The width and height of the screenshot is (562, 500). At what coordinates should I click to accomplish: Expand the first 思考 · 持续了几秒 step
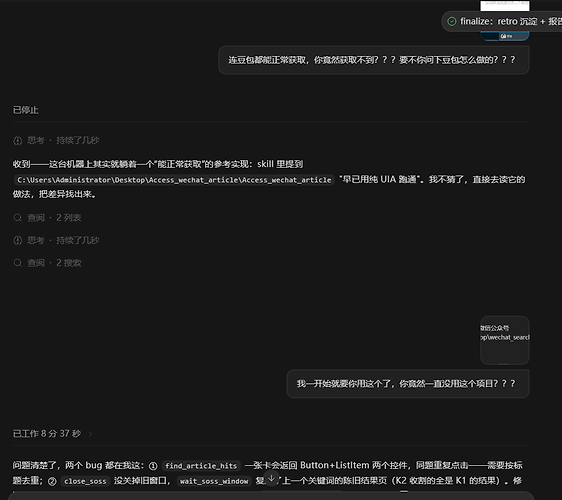point(56,141)
